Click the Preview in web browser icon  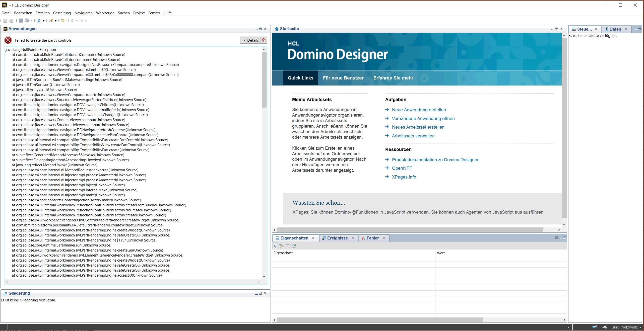[x=27, y=21]
